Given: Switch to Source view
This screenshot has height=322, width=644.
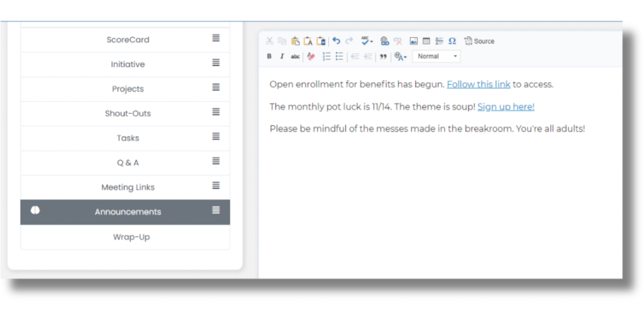Looking at the screenshot, I should click(479, 41).
